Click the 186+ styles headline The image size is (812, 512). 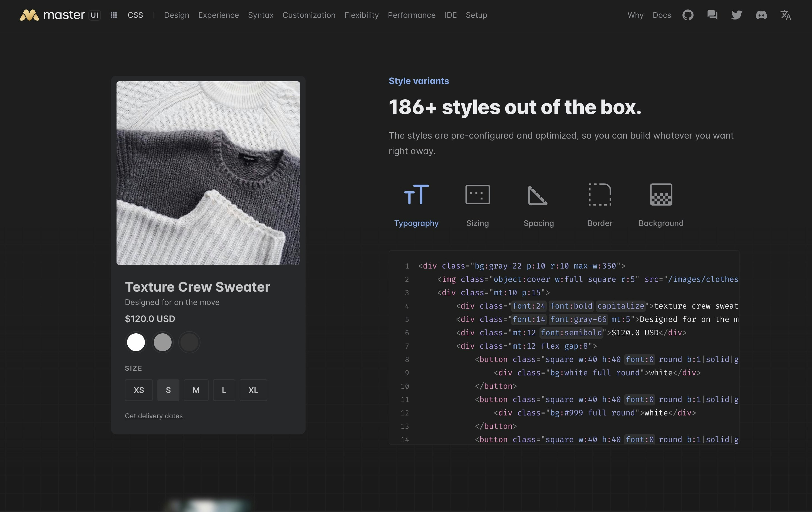click(515, 107)
